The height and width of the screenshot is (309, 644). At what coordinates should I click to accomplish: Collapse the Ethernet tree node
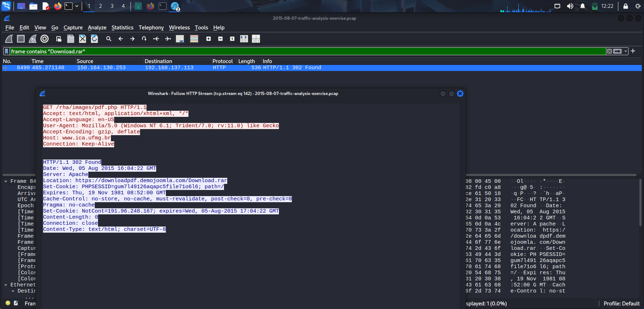pos(6,285)
